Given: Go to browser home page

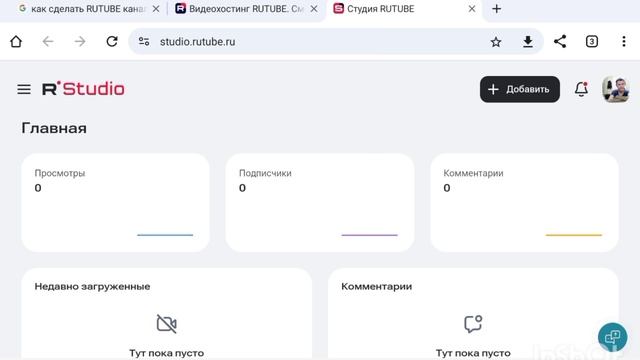Looking at the screenshot, I should [x=16, y=42].
